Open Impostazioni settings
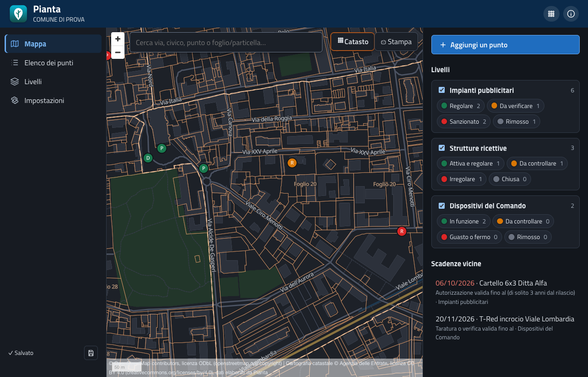Image resolution: width=588 pixels, height=377 pixels. (53, 100)
